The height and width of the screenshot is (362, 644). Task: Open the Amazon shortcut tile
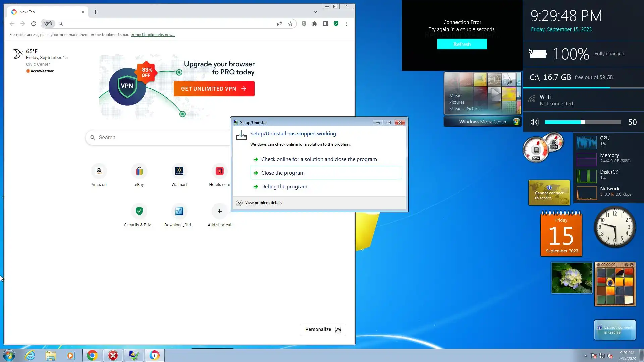pyautogui.click(x=99, y=171)
